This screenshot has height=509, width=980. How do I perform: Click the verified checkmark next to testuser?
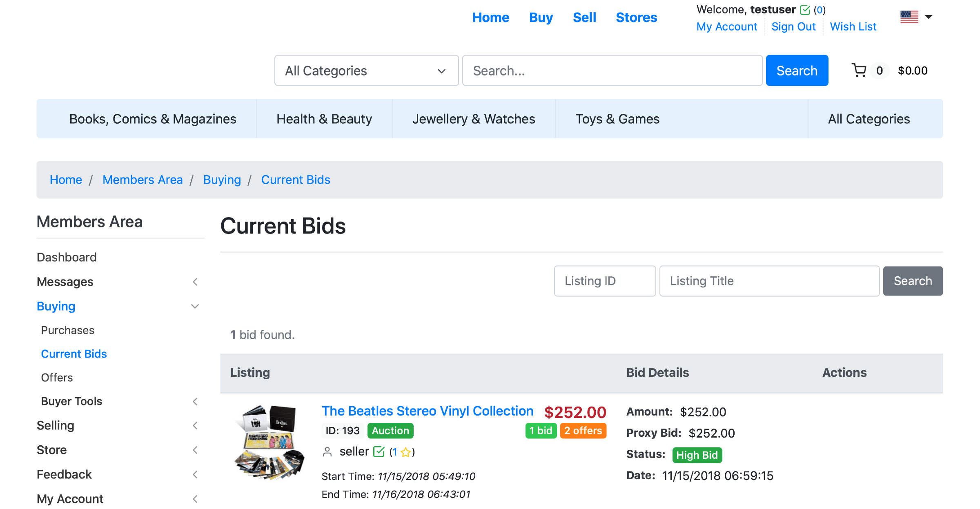[x=805, y=10]
